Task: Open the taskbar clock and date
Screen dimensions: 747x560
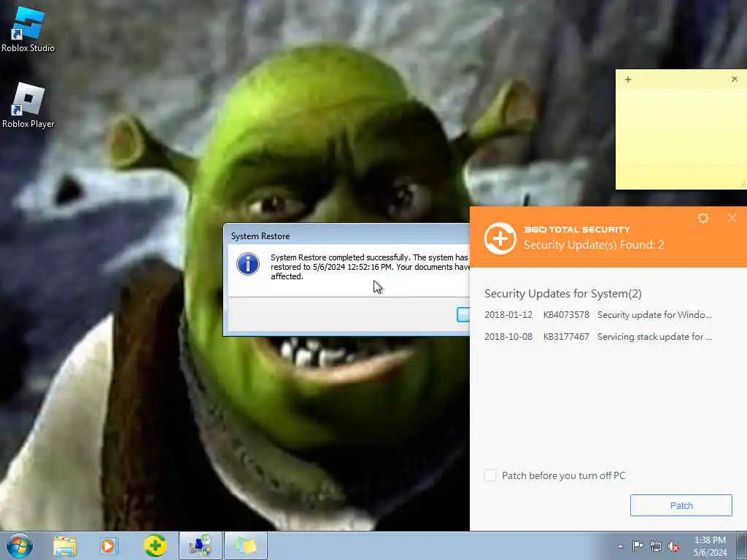Action: (x=710, y=546)
